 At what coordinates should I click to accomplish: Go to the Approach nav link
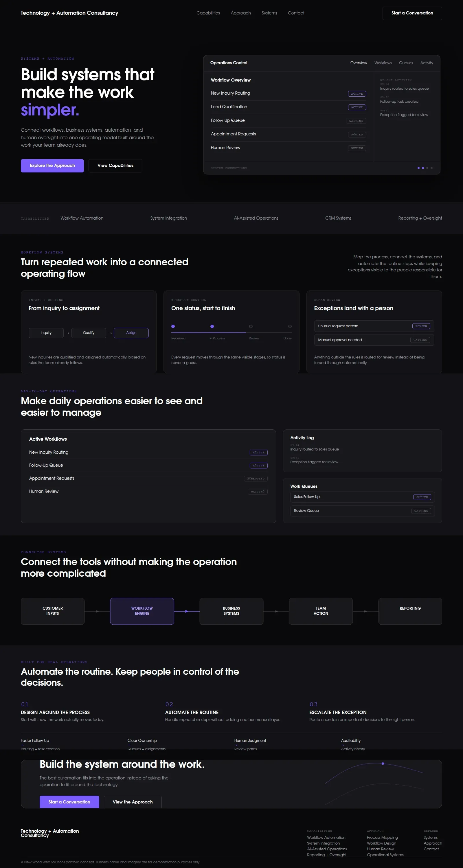click(x=240, y=13)
